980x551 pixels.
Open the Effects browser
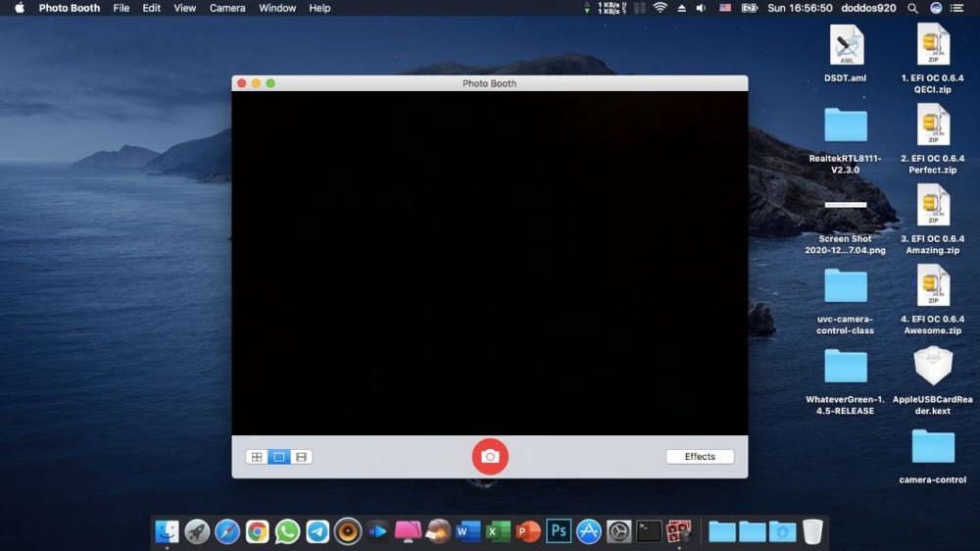(700, 457)
